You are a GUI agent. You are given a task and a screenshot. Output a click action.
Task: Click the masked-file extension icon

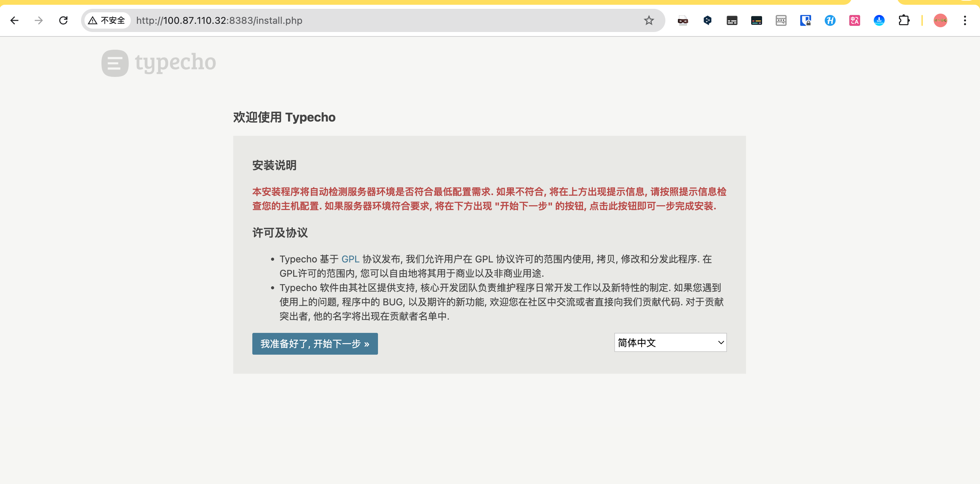[682, 20]
